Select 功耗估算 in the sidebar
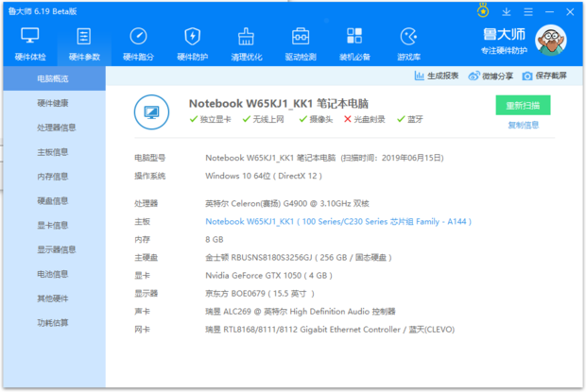 click(x=54, y=322)
